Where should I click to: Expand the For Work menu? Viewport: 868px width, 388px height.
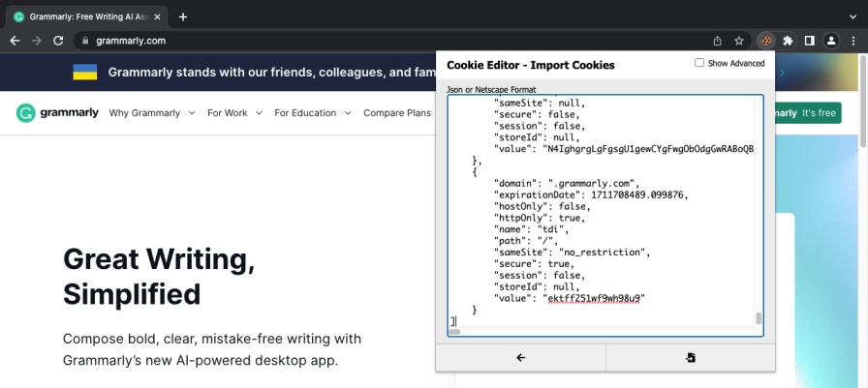[234, 113]
